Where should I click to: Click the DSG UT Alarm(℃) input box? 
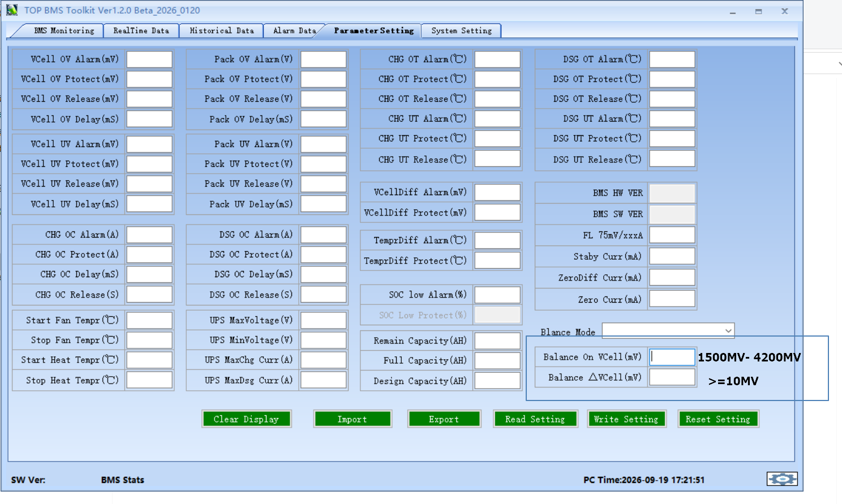coord(672,119)
